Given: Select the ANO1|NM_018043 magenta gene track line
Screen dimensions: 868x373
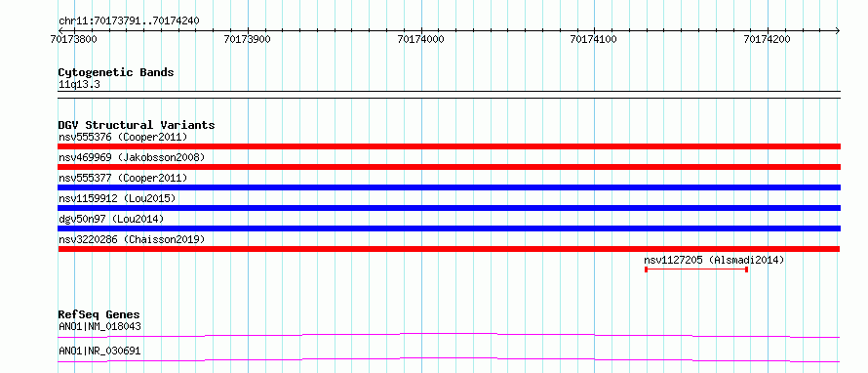Looking at the screenshot, I should click(449, 335).
